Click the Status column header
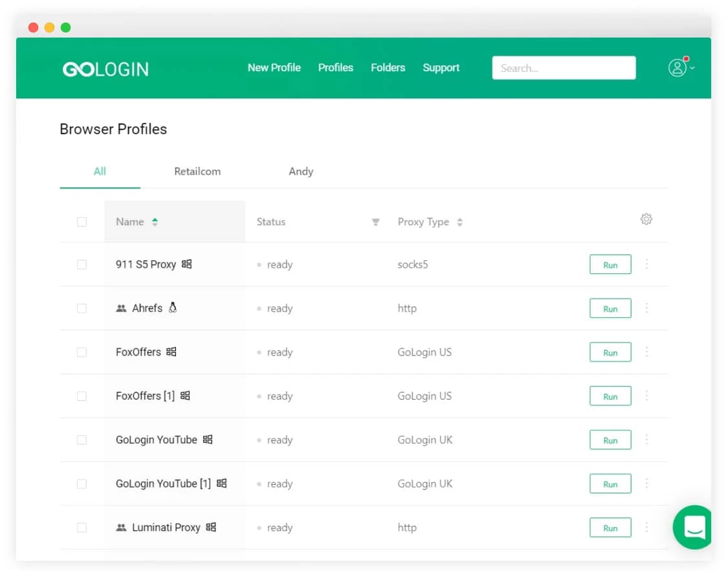The width and height of the screenshot is (728, 577). point(271,222)
